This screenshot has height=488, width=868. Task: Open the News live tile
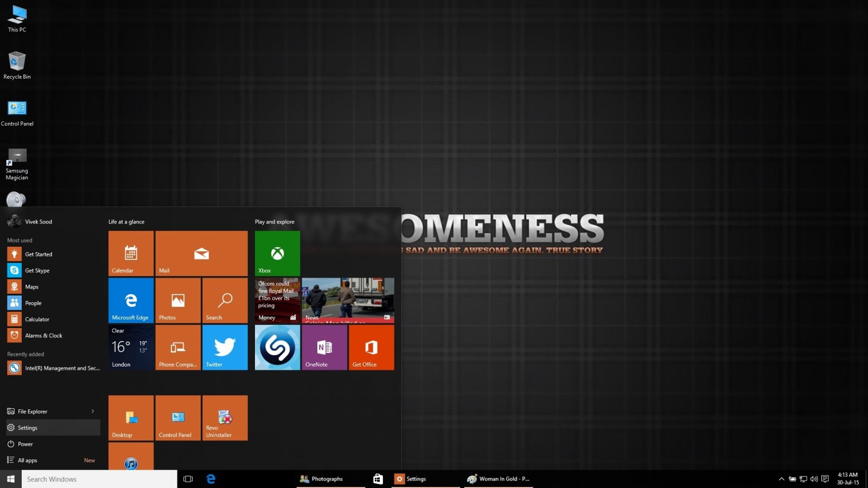(x=348, y=300)
